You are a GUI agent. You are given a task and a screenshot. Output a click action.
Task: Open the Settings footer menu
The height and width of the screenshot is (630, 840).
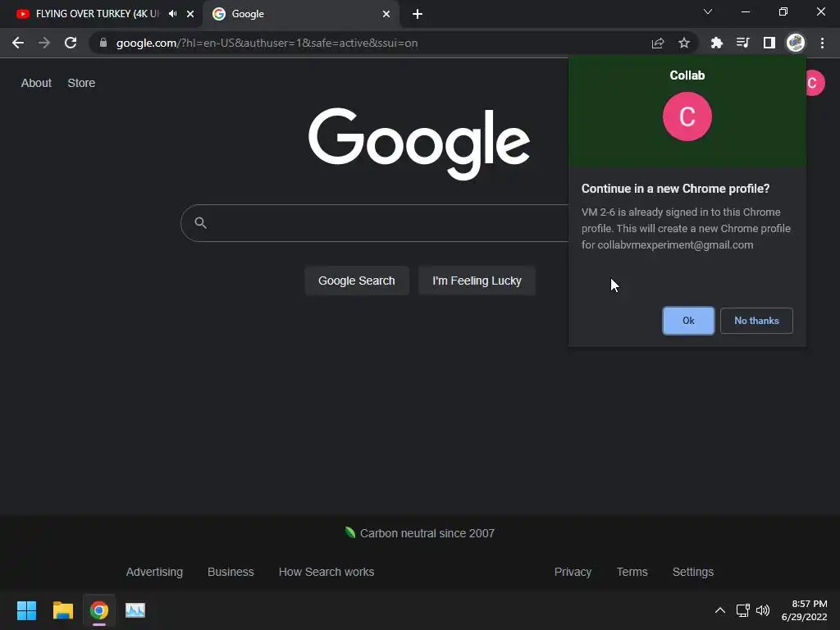click(x=692, y=572)
